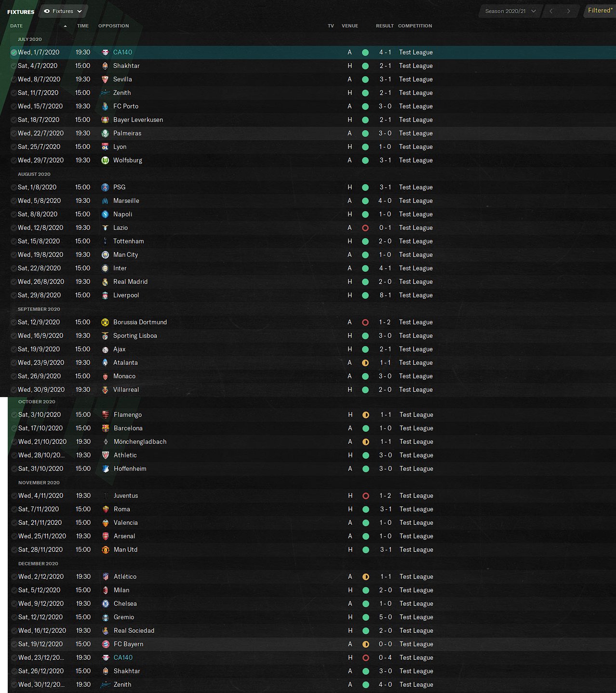Click Test League on the Hoffenheim row
The width and height of the screenshot is (616, 693).
pyautogui.click(x=416, y=468)
